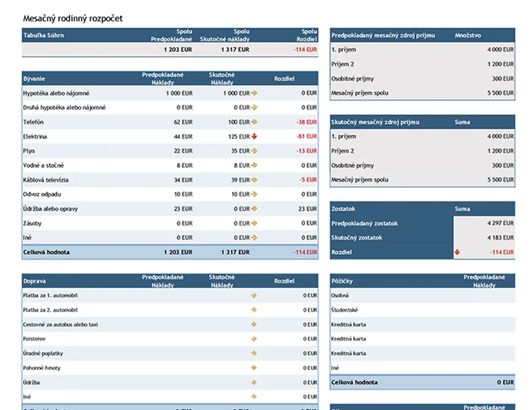Click the yellow arrow in Telefón row
Image resolution: width=532 pixels, height=410 pixels.
click(254, 122)
